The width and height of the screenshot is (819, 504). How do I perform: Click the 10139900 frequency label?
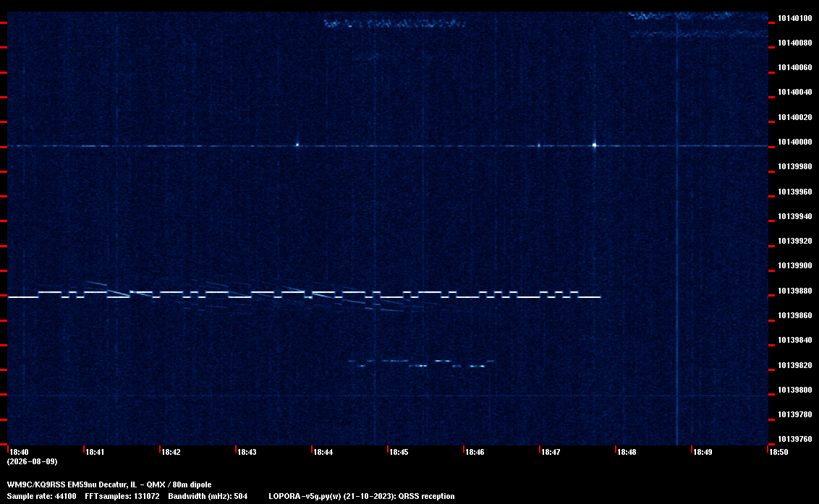click(x=794, y=265)
